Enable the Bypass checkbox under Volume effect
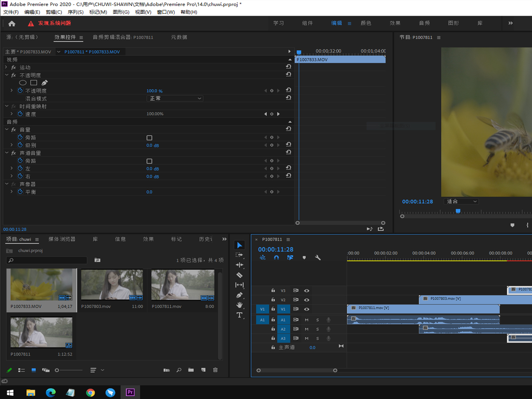 [149, 138]
